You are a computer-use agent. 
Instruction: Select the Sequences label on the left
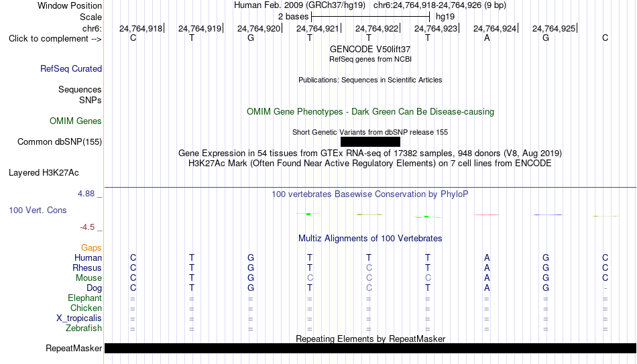(80, 89)
